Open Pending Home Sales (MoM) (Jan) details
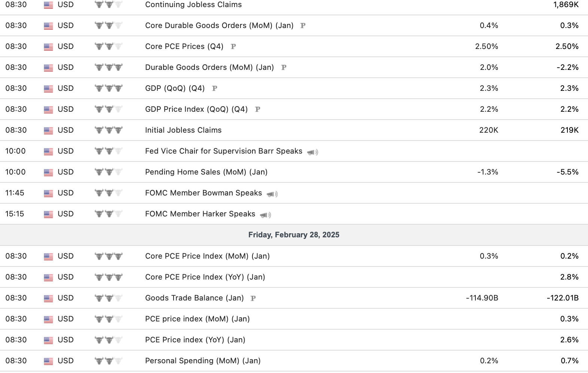The image size is (588, 373). click(x=206, y=172)
